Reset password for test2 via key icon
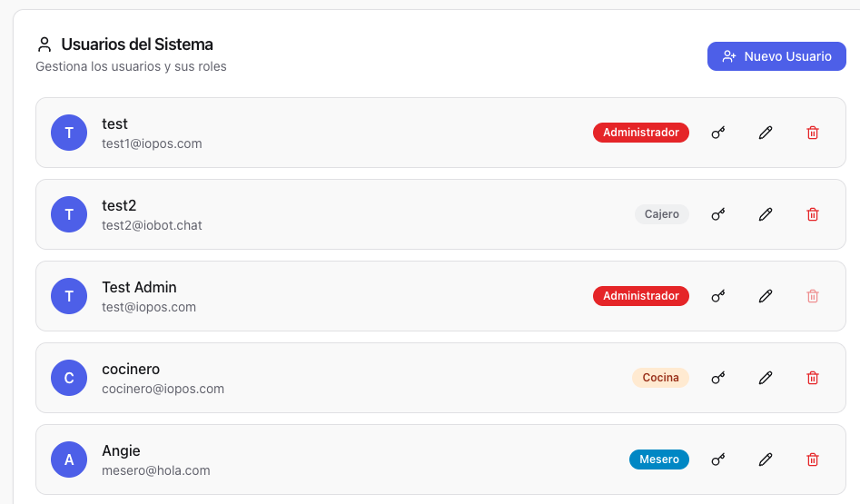This screenshot has height=504, width=860. tap(718, 214)
